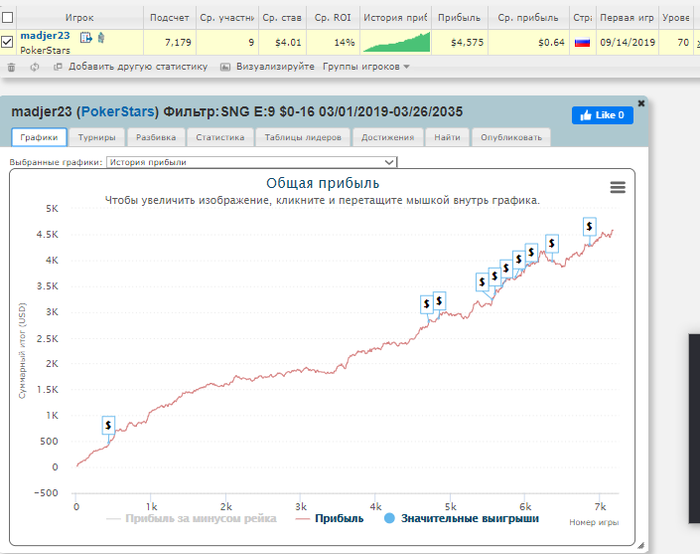This screenshot has height=554, width=700.
Task: Click the first $ win marker near game 500
Action: coord(108,425)
